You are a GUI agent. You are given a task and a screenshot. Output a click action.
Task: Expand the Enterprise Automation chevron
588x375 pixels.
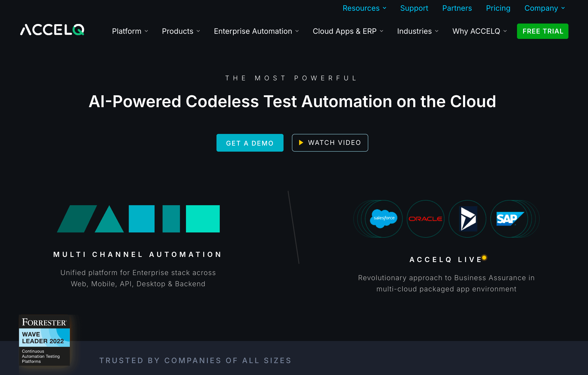coord(297,31)
